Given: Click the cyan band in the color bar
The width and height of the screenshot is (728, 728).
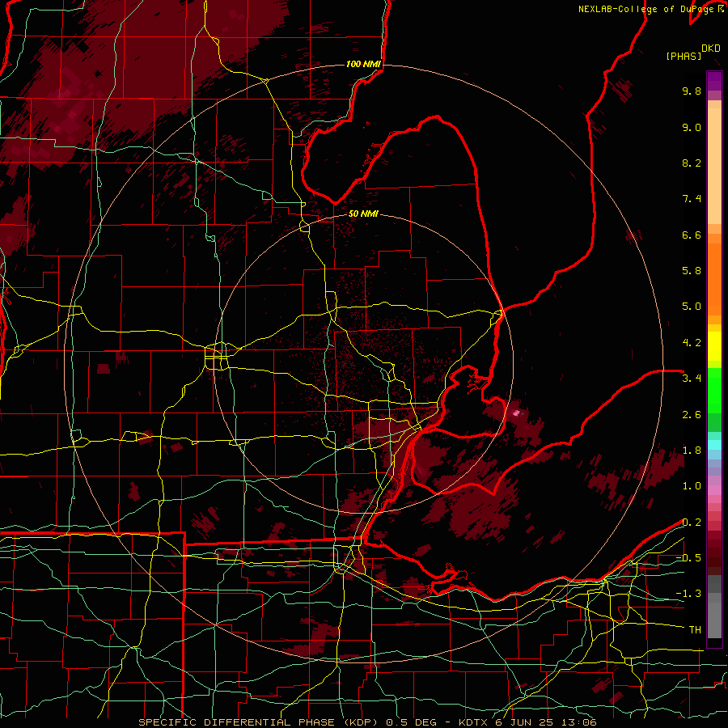Looking at the screenshot, I should pyautogui.click(x=714, y=445).
